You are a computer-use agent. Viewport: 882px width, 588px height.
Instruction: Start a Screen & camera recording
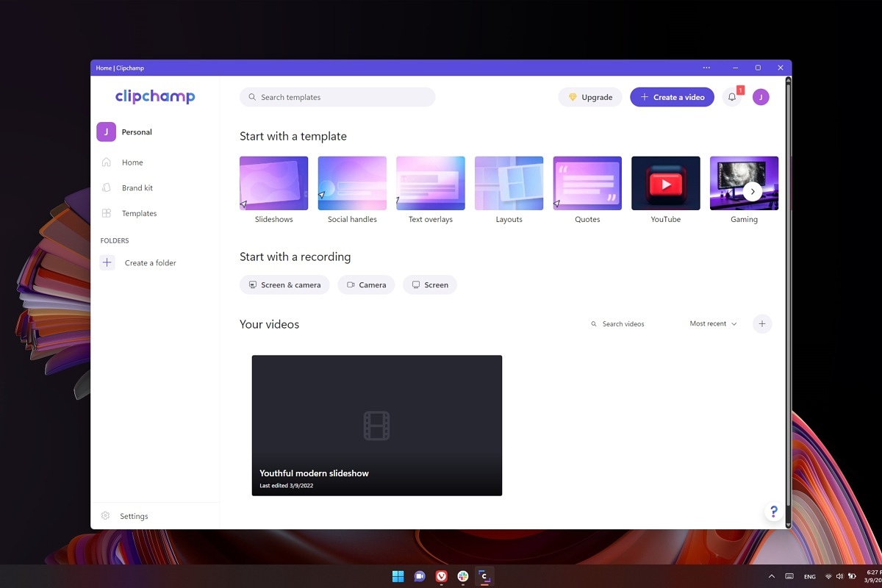point(284,284)
